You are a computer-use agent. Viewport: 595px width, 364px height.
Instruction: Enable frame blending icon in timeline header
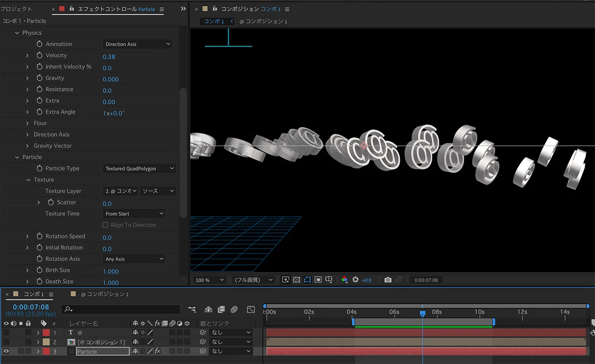(221, 309)
